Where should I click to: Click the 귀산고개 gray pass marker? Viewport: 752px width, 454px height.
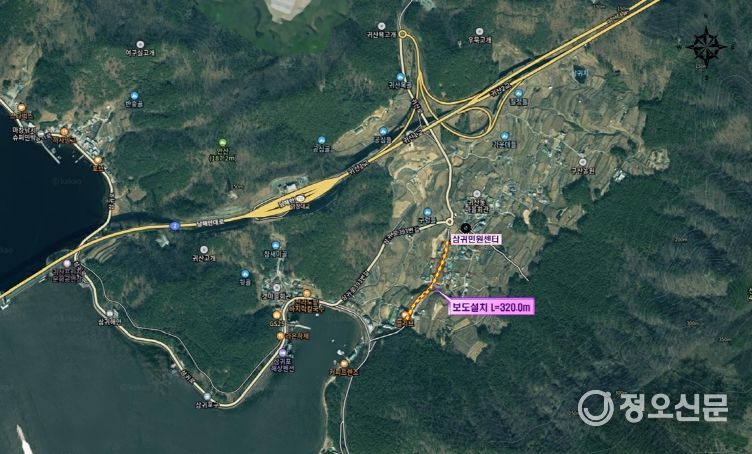coord(204,250)
